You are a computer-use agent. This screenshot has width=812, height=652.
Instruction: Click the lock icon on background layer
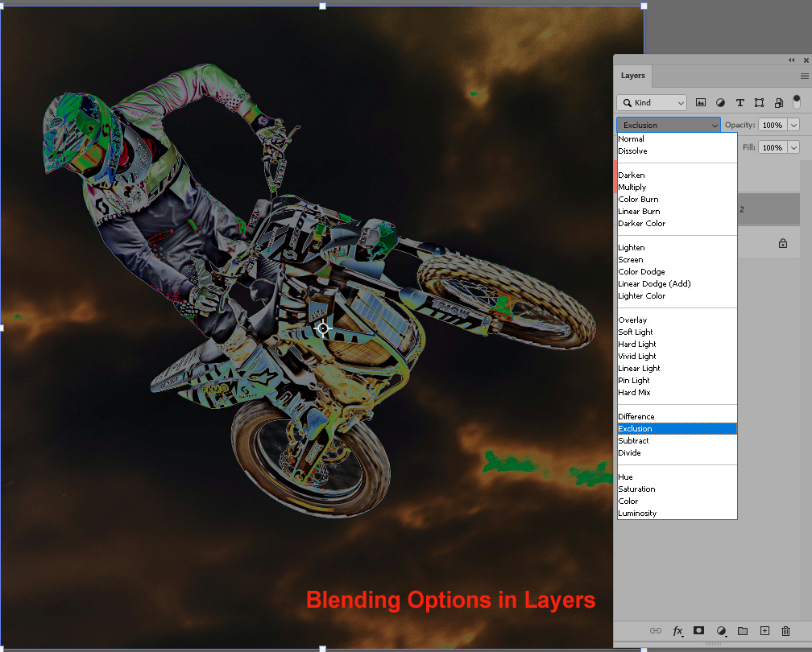click(x=782, y=243)
